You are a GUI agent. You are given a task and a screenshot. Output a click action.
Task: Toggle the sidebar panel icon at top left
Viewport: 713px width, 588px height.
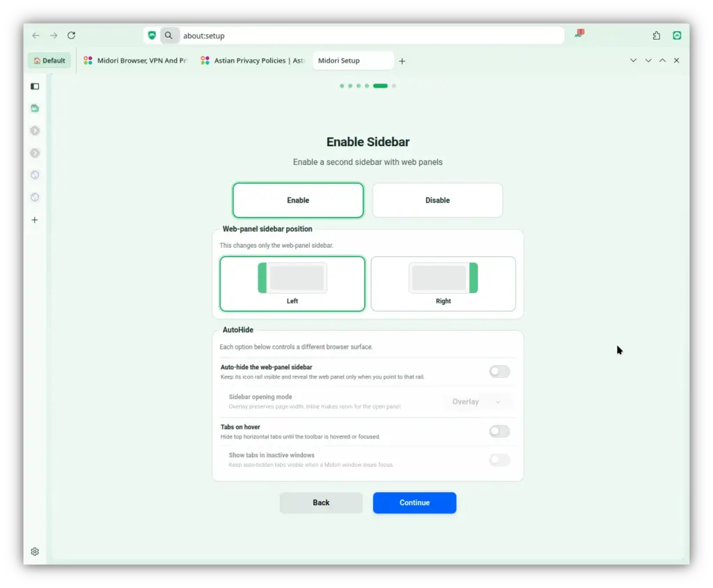tap(35, 86)
